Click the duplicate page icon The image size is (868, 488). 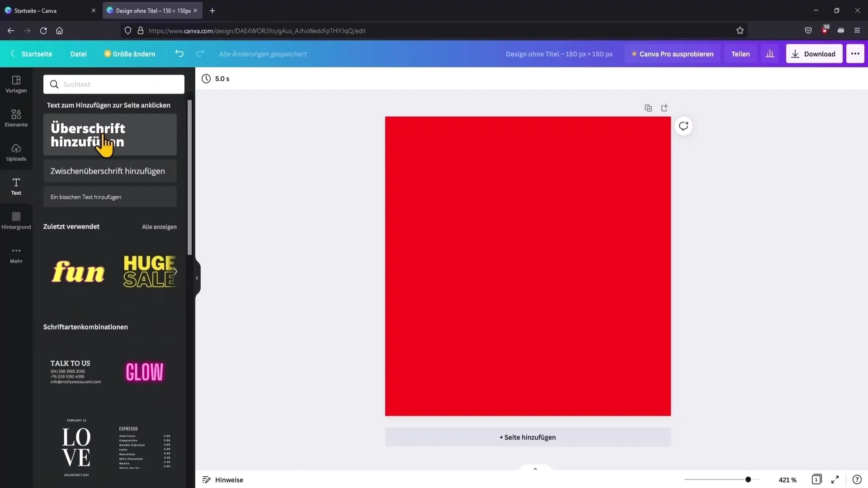(648, 107)
